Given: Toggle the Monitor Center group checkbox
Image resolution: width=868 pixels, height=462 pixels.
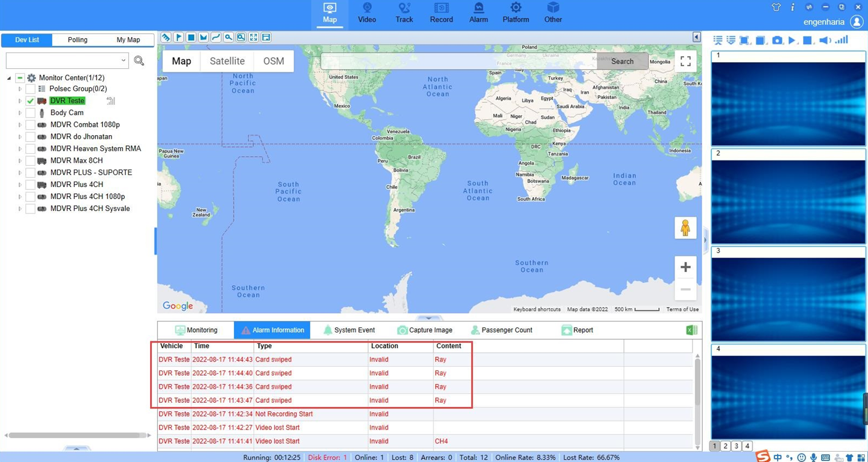Looking at the screenshot, I should point(20,78).
